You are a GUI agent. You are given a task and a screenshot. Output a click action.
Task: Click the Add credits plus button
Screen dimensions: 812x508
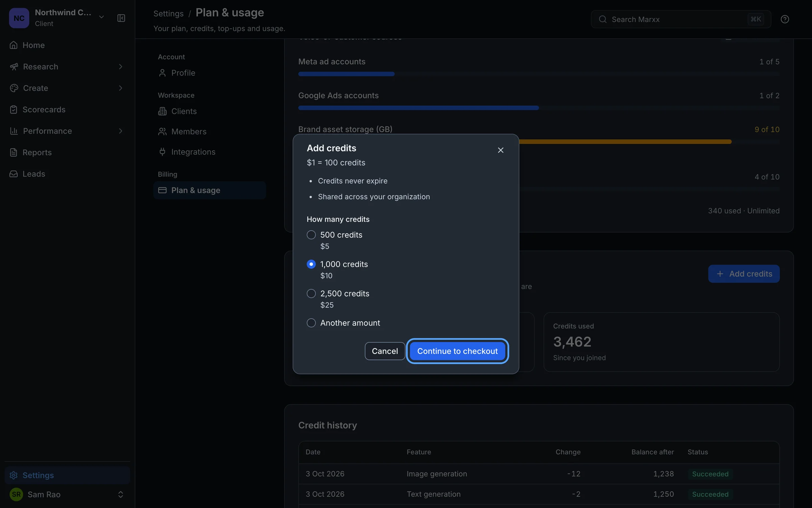point(744,274)
